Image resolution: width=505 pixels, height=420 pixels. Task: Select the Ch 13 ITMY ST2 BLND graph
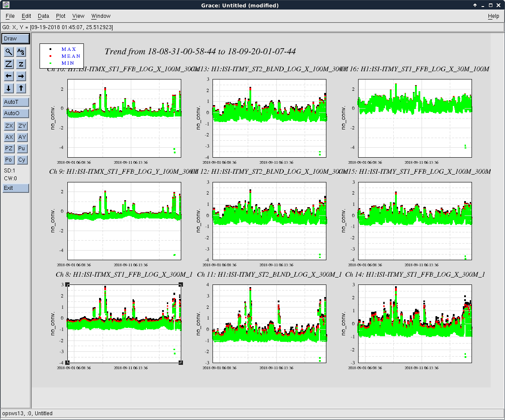coord(269,118)
